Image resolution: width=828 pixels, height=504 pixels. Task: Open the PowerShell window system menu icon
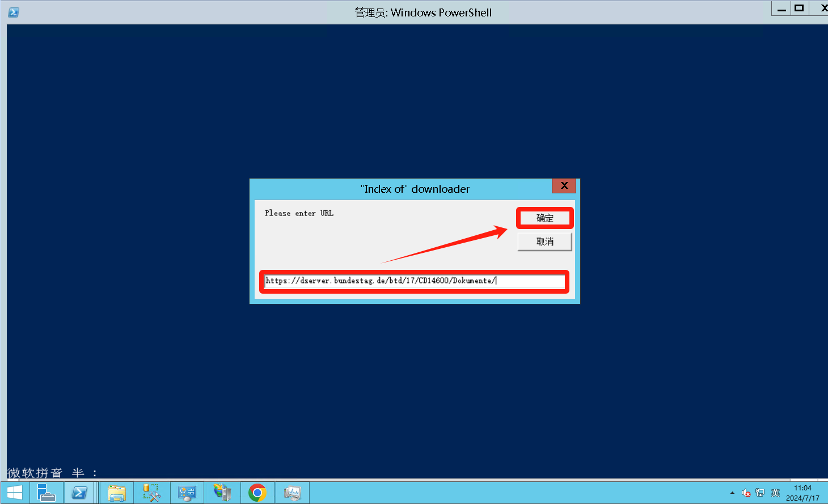(x=14, y=12)
